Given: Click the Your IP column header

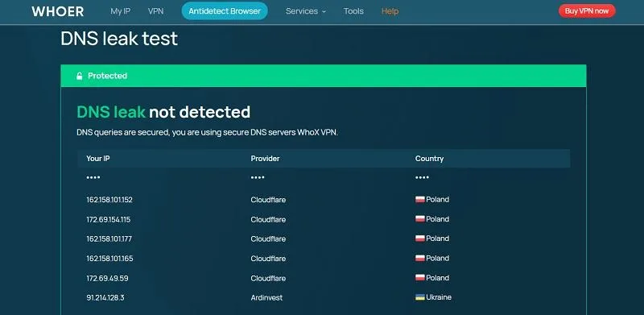Looking at the screenshot, I should click(97, 159).
